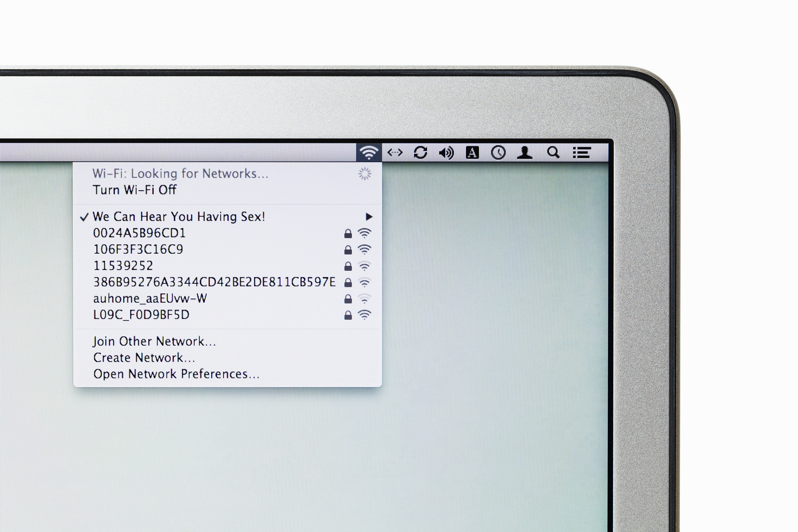This screenshot has height=532, width=798.
Task: Select network 11539252
Action: click(123, 266)
